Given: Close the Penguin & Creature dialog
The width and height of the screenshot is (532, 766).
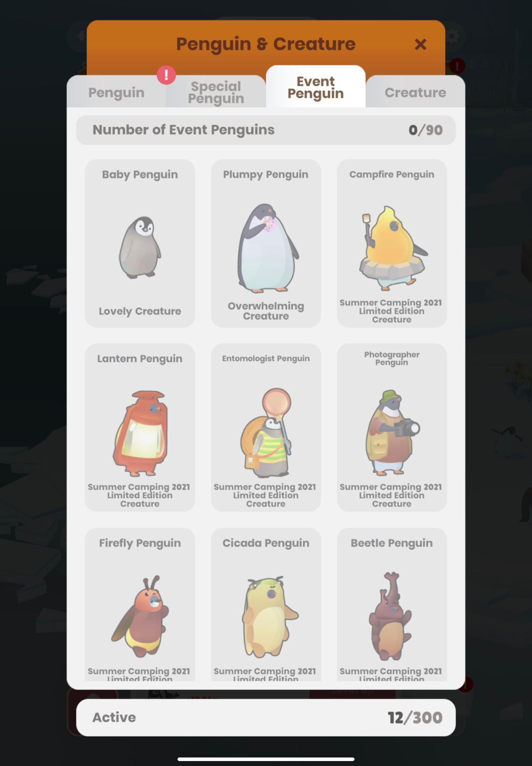Looking at the screenshot, I should pyautogui.click(x=420, y=44).
